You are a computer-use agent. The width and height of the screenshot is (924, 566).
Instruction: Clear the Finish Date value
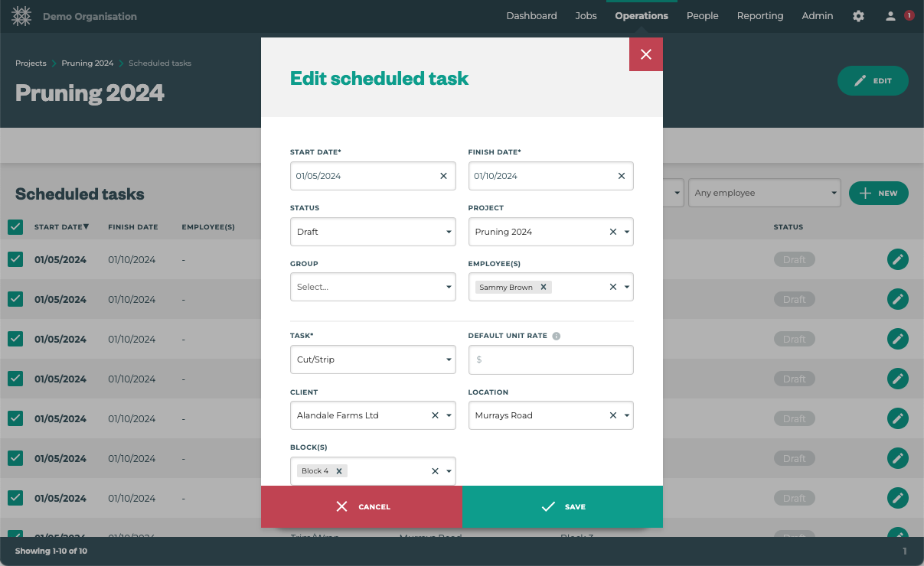[x=621, y=176]
